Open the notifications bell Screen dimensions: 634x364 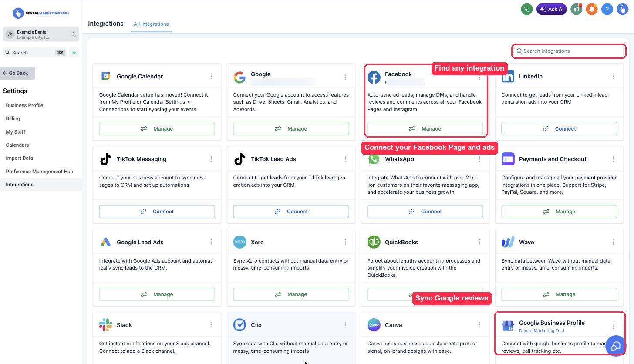click(591, 9)
